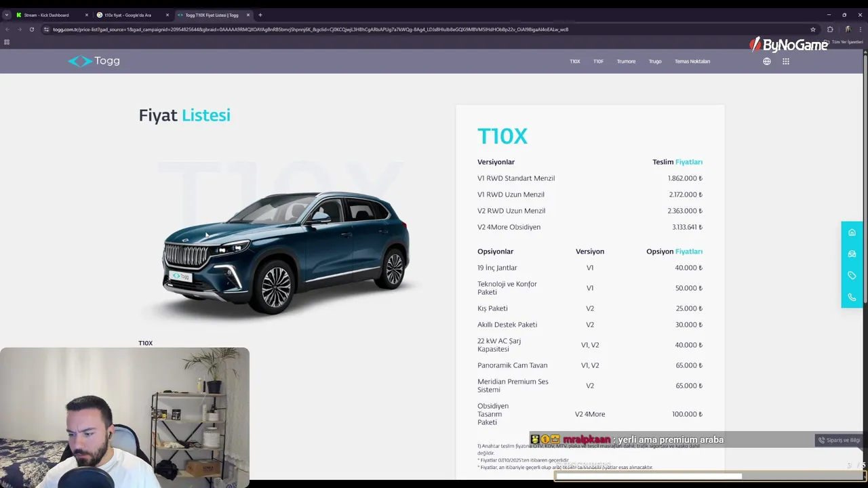The width and height of the screenshot is (868, 488).
Task: Go back to previous page
Action: coord(7,29)
